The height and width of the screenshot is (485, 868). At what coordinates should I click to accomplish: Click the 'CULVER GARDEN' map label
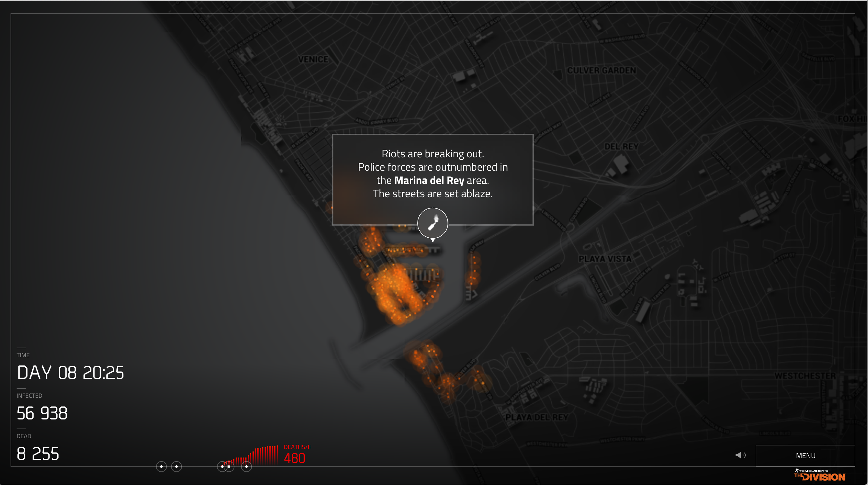[602, 70]
